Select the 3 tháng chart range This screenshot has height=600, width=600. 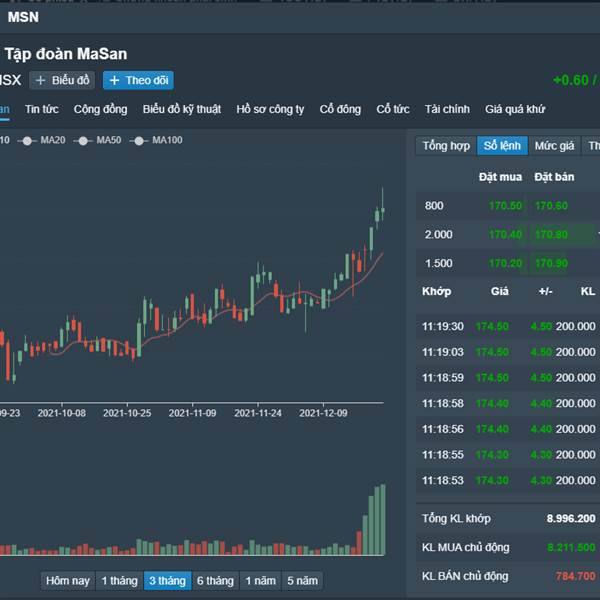click(167, 580)
